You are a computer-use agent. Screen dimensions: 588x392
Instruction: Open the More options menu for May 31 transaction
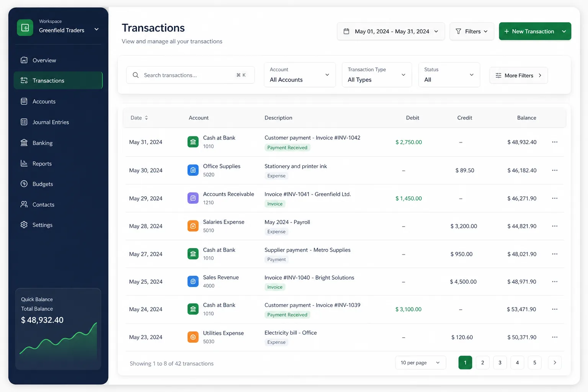point(555,142)
